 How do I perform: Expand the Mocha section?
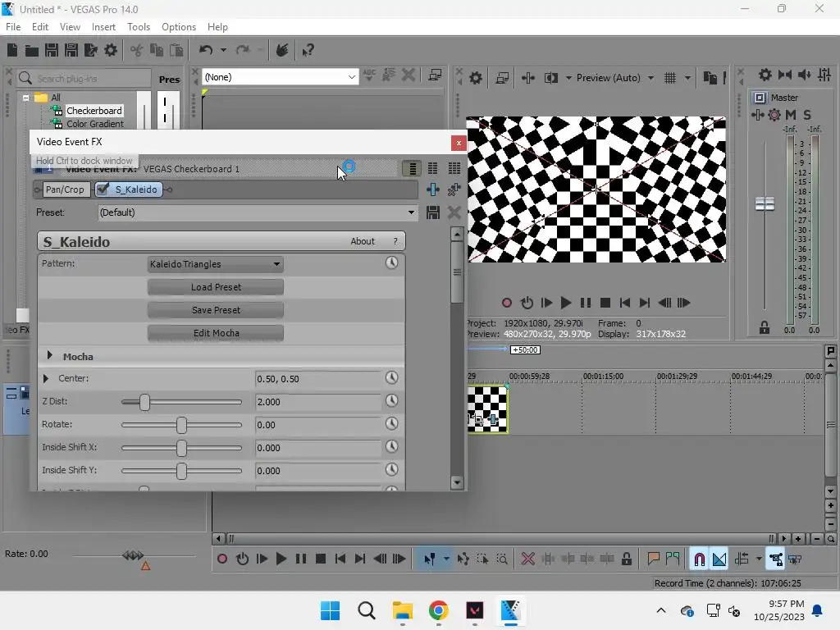click(x=50, y=356)
